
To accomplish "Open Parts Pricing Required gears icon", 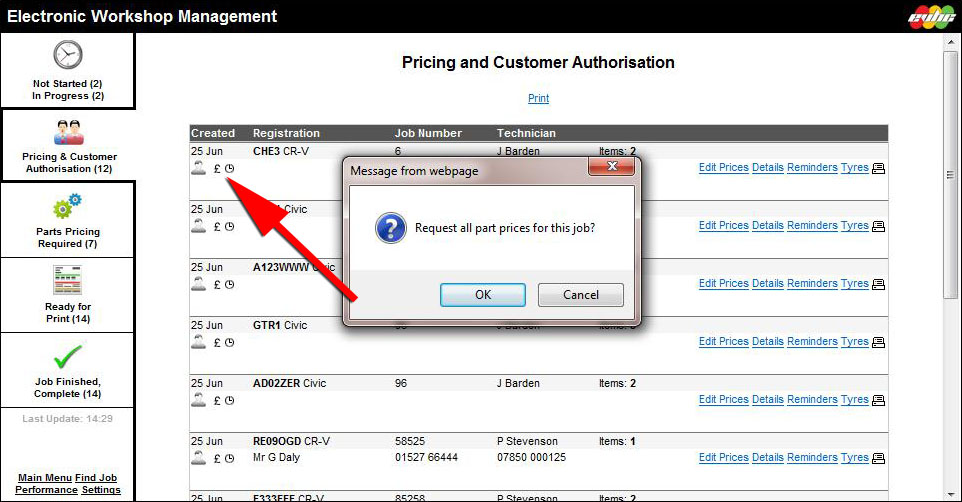I will pyautogui.click(x=67, y=206).
